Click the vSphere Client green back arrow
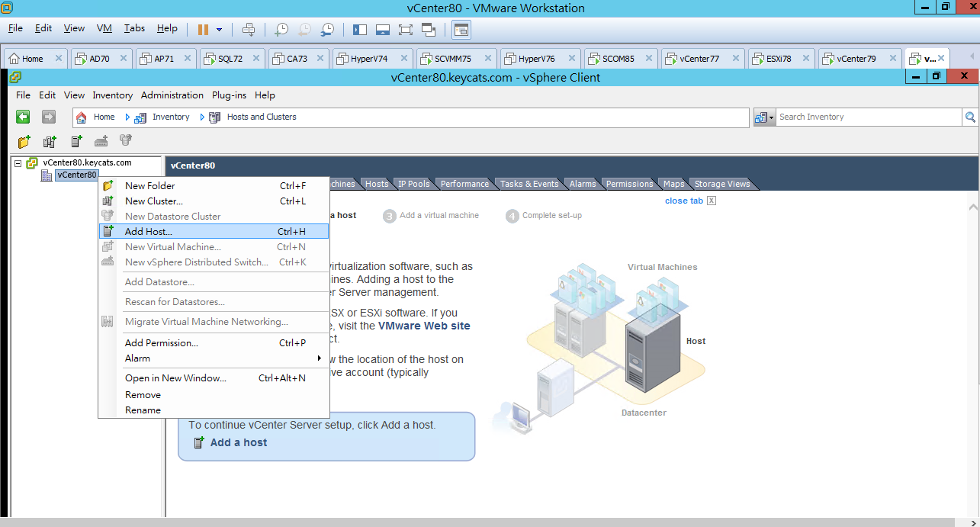Screen dimensions: 980x527 pyautogui.click(x=24, y=117)
